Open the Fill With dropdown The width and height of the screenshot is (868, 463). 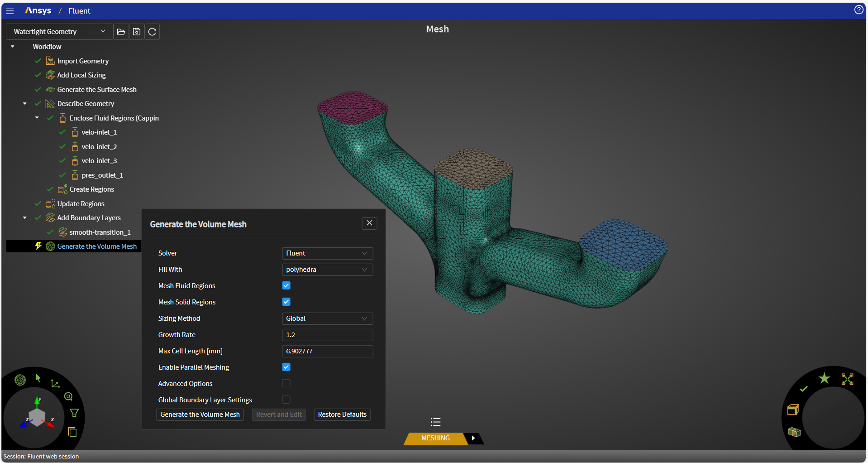[327, 270]
